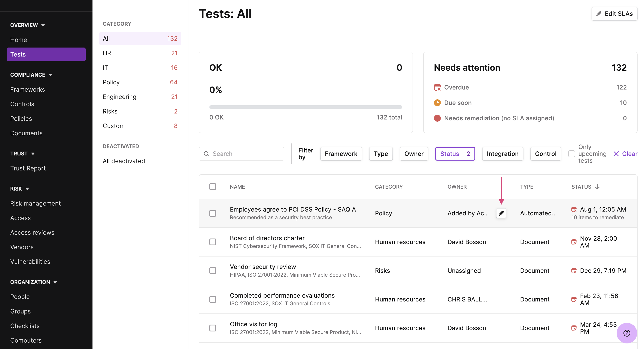Click overdue icon in Completed performance evaluations row

pyautogui.click(x=574, y=300)
